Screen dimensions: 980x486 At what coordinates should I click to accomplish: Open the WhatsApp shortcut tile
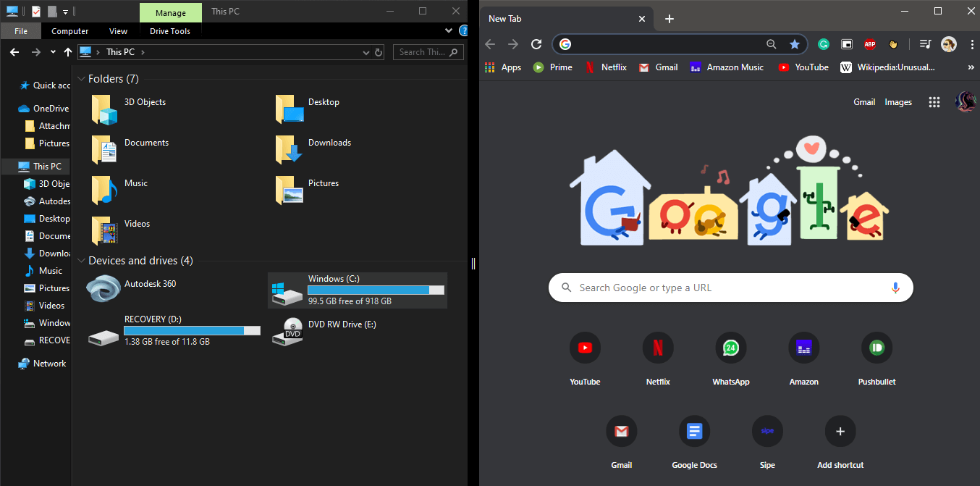point(730,348)
